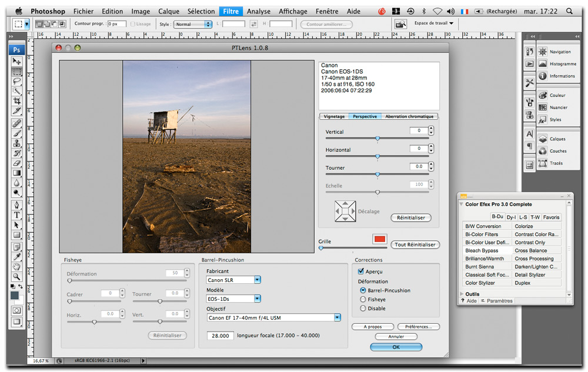Toggle the Lissage checkbox in options bar
The image size is (588, 372).
pyautogui.click(x=133, y=24)
